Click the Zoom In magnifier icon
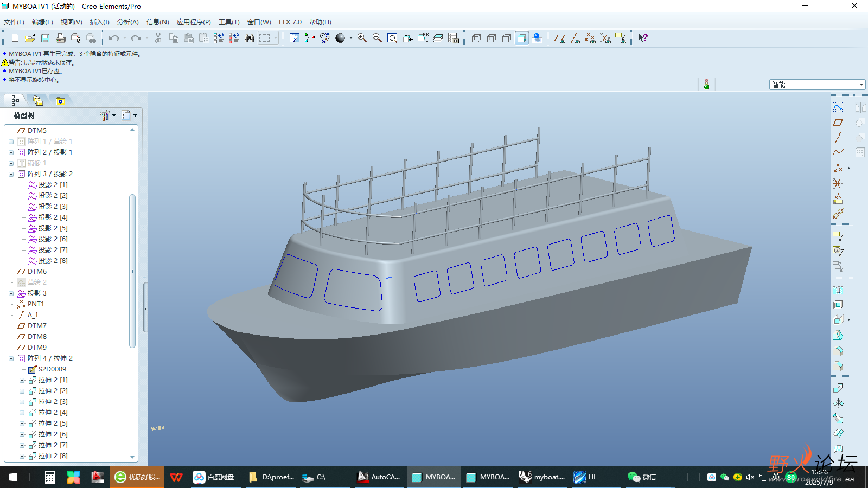Image resolution: width=868 pixels, height=488 pixels. pos(362,38)
